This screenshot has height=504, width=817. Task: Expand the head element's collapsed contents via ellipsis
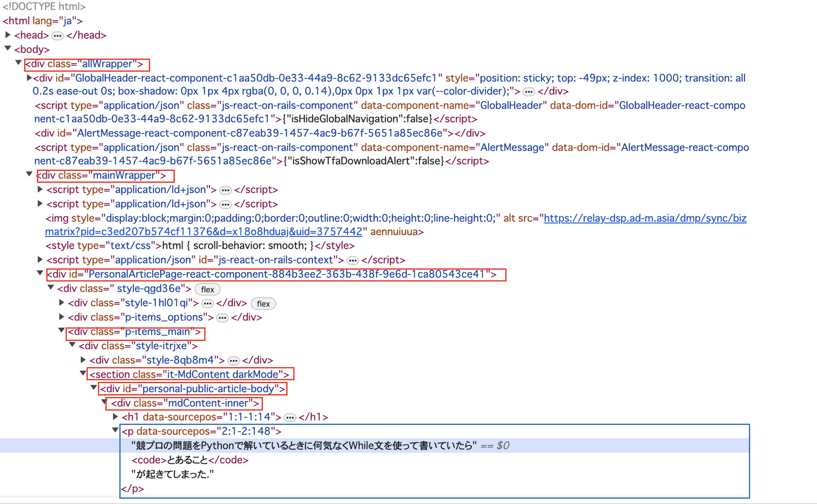tap(57, 35)
